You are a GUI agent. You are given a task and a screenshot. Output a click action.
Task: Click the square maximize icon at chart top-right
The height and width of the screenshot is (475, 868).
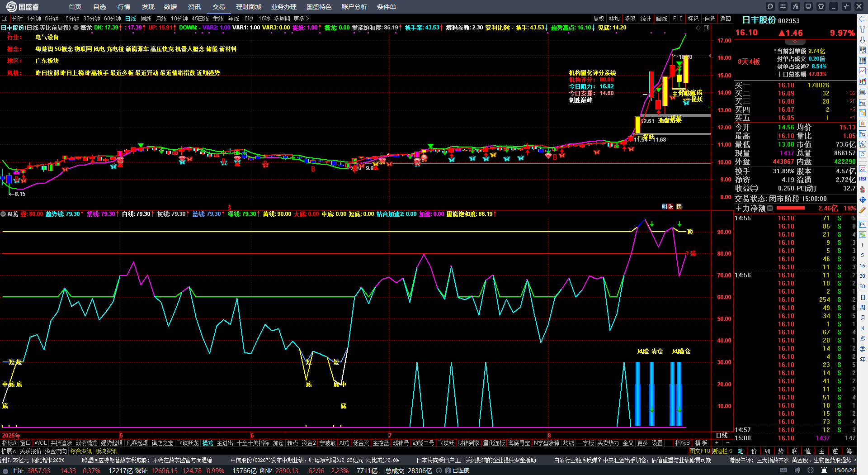tap(707, 28)
